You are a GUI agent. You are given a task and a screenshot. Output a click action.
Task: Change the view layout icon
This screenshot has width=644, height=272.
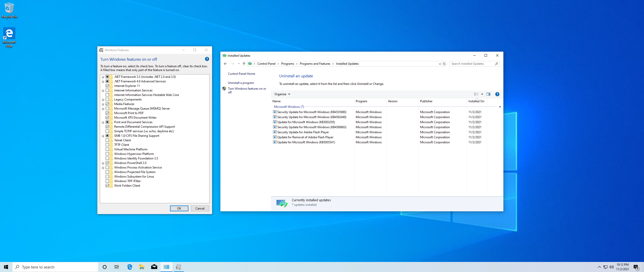pos(476,94)
